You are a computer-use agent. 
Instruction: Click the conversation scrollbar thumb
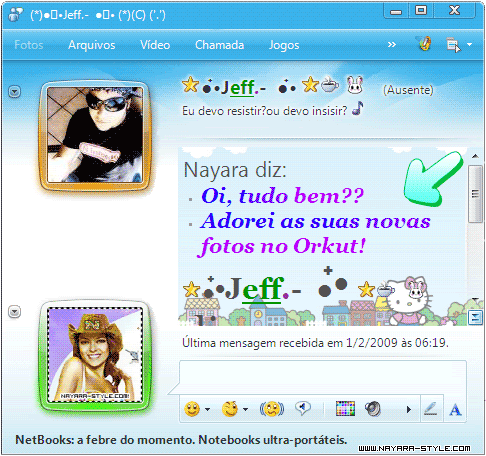pyautogui.click(x=475, y=194)
